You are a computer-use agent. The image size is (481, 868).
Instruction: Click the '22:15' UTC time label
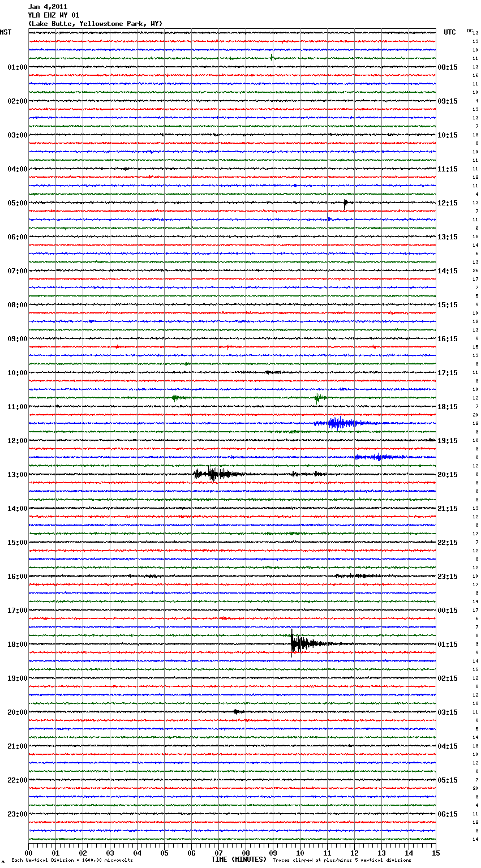point(448,543)
